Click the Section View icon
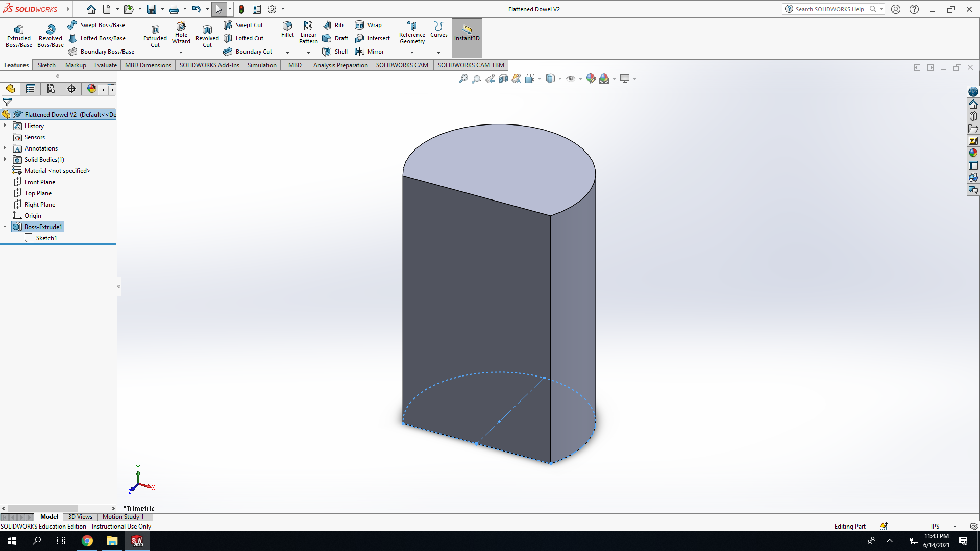 point(503,79)
